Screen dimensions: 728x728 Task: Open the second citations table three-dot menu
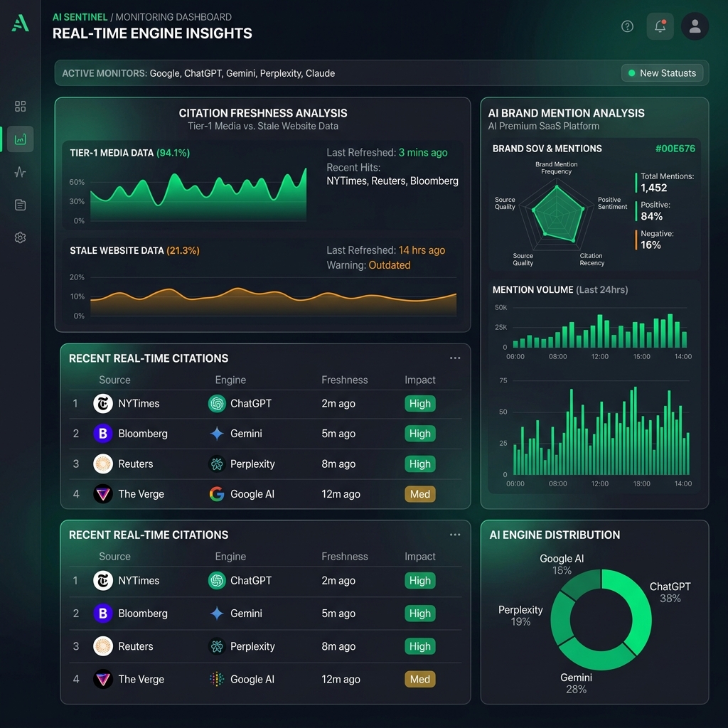455,535
